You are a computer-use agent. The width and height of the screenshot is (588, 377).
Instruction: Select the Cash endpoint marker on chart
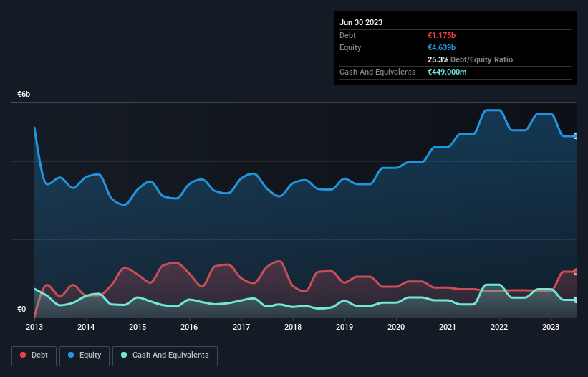point(576,300)
